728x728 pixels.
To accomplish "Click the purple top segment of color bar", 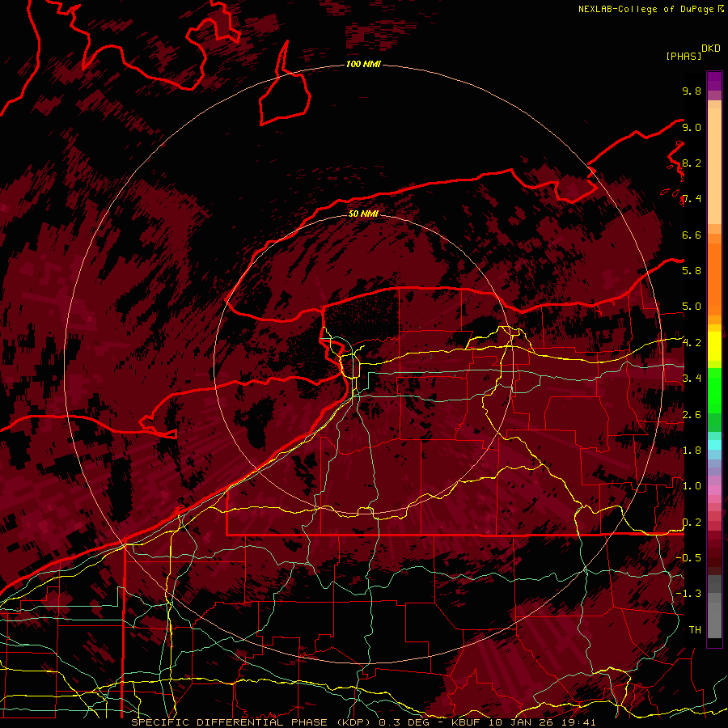I will coord(714,82).
